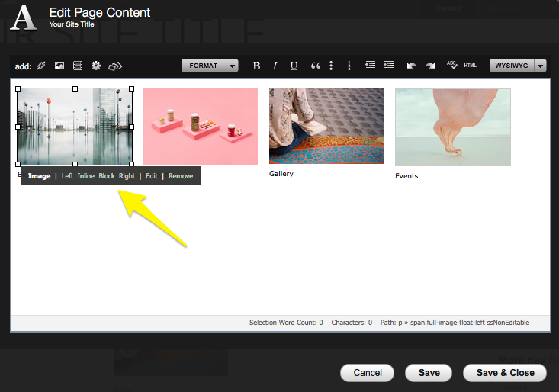Click the add link icon
The width and height of the screenshot is (559, 392).
41,66
